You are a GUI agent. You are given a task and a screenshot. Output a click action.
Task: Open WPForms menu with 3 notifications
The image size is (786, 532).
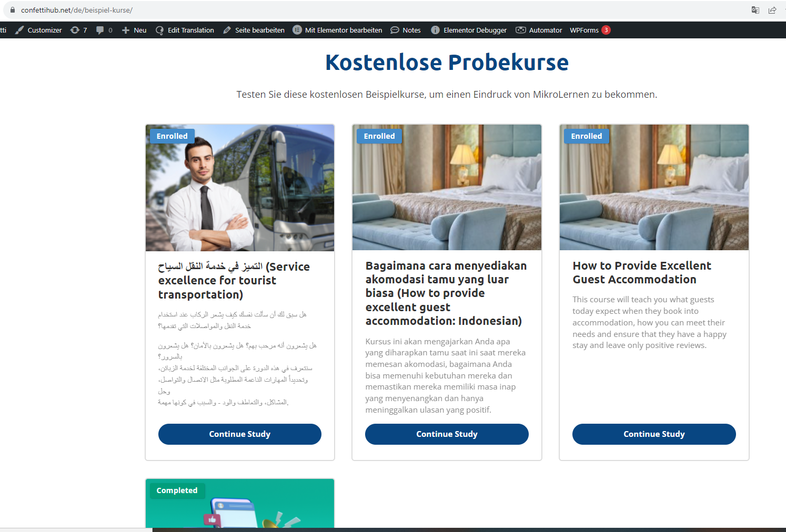coord(590,30)
